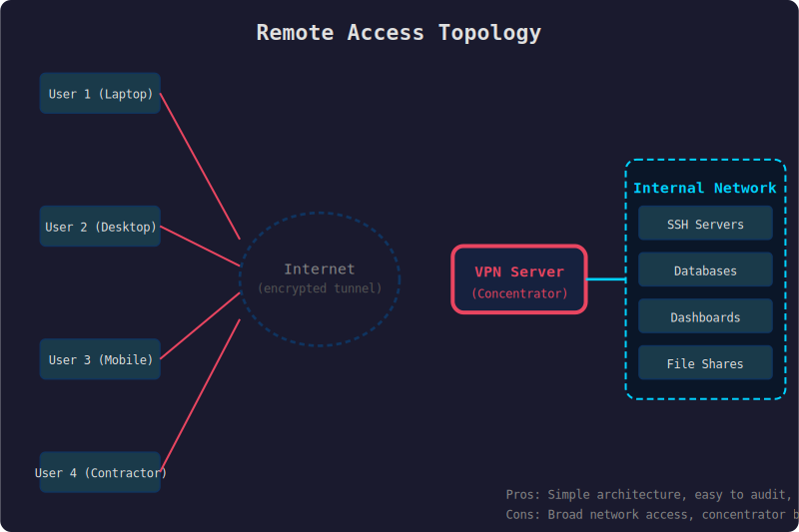This screenshot has height=532, width=799.
Task: Select the User 2 (Desktop) node
Action: [x=100, y=226]
